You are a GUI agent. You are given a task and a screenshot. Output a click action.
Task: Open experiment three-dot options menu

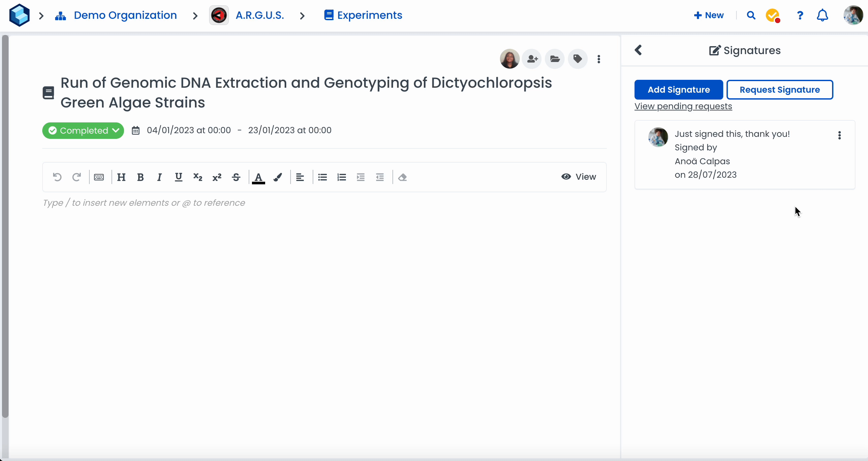pos(599,59)
